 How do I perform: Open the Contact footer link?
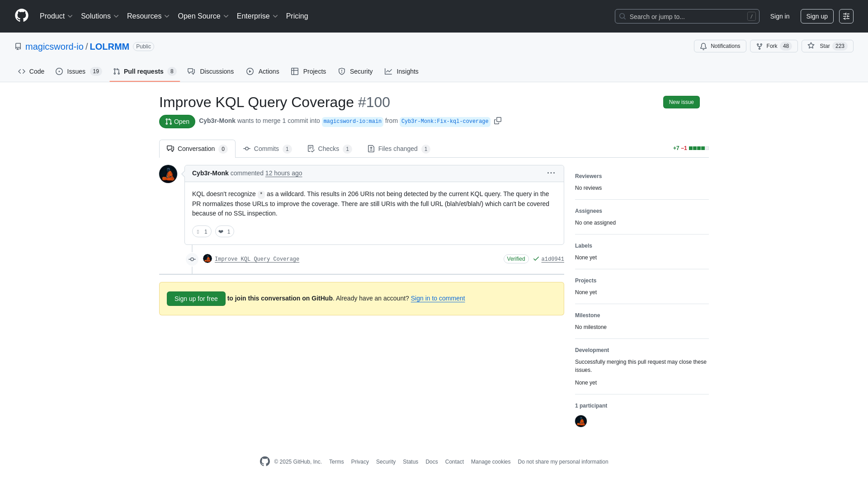point(454,462)
